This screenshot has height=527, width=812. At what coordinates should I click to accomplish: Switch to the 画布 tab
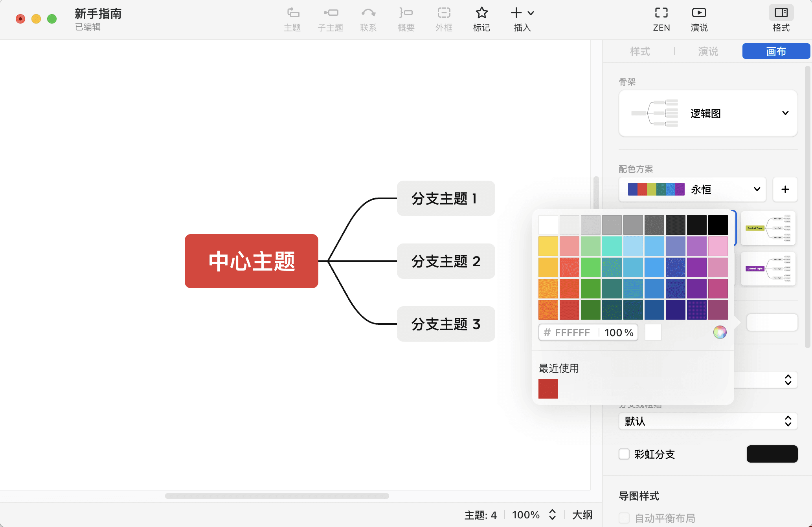pyautogui.click(x=775, y=51)
